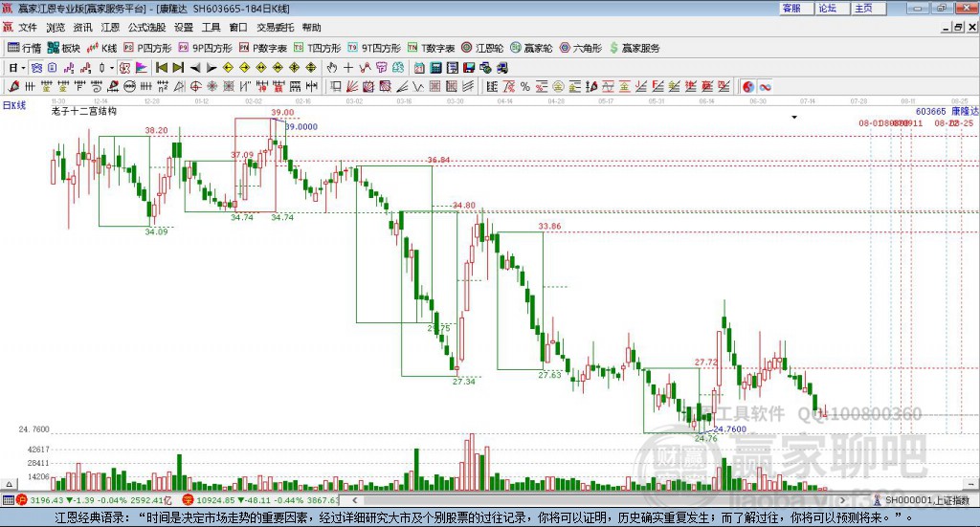Screen dimensions: 980x527
Task: Click the network computers icon
Action: 501,68
